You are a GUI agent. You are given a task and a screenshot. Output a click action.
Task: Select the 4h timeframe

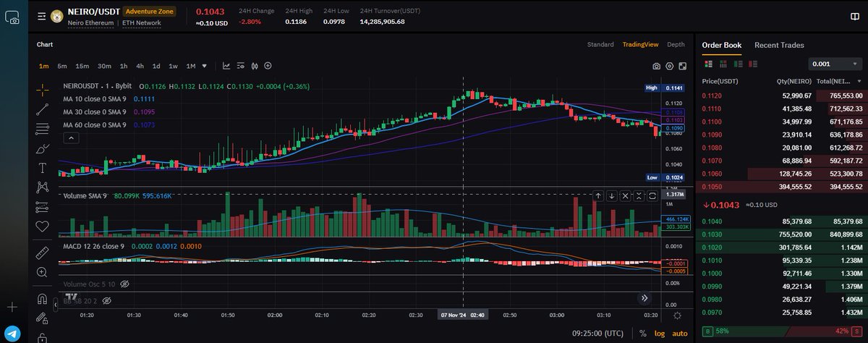140,66
